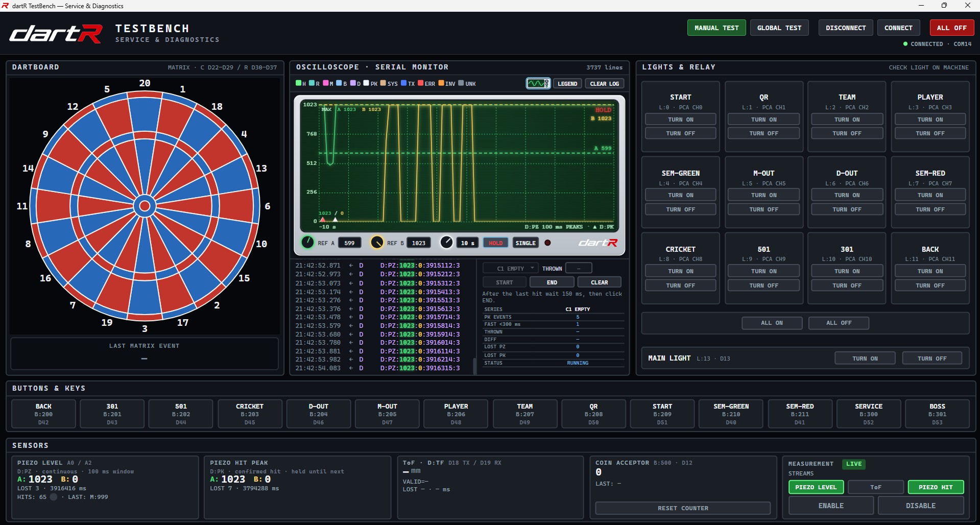Enable the ToF measurement stream
This screenshot has width=980, height=525.
[x=876, y=487]
